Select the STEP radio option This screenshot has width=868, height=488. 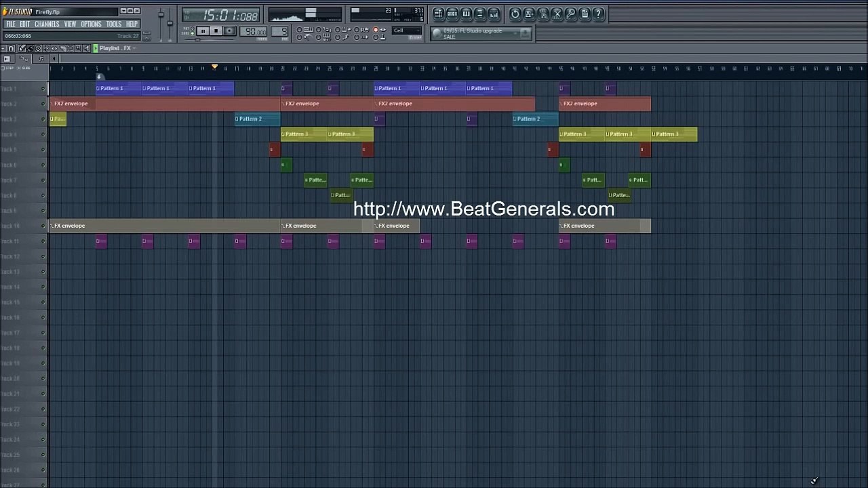point(3,68)
